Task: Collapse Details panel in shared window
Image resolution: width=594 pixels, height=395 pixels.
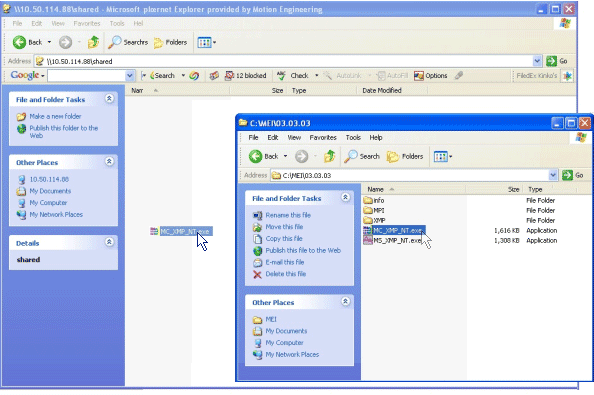Action: point(109,242)
